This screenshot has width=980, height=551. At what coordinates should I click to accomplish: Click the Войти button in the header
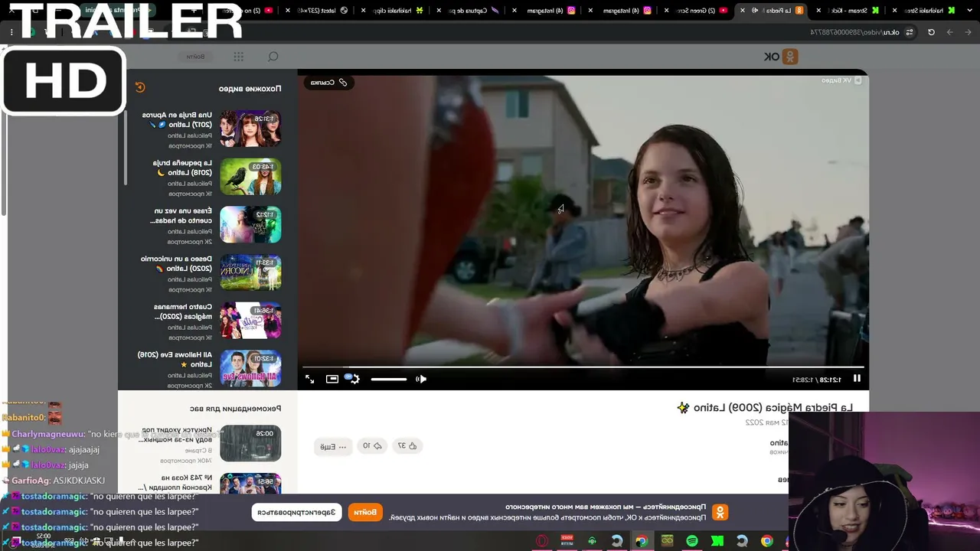coord(196,57)
